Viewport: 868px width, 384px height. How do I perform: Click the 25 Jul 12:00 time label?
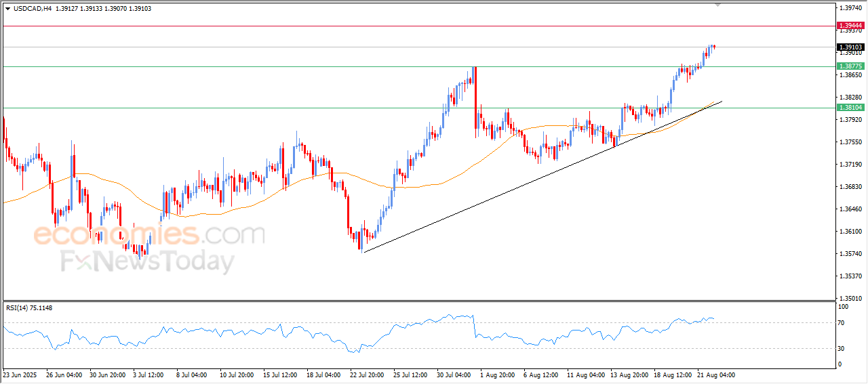(x=410, y=375)
